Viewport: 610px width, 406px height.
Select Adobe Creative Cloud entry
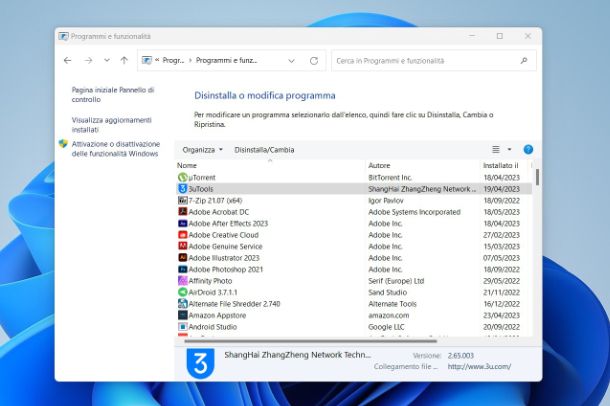(x=223, y=234)
